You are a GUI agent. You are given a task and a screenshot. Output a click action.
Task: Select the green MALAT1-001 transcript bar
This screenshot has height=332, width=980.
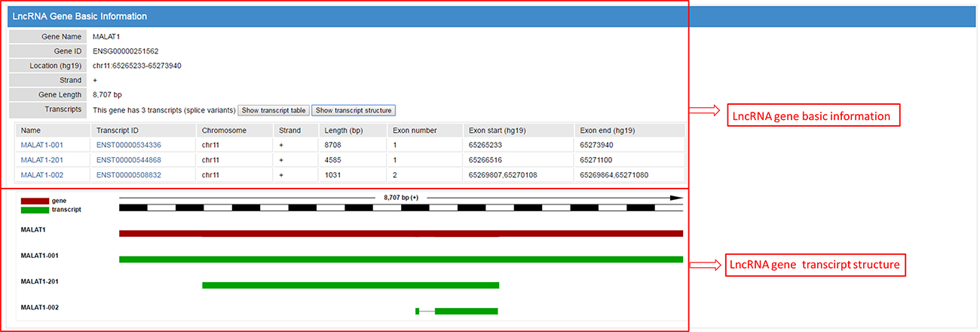[400, 260]
